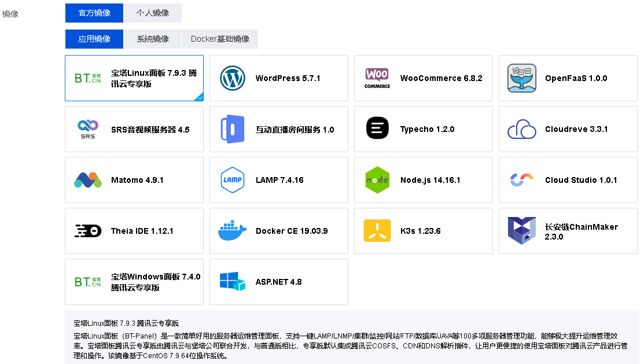Click the Cloudreve cloud icon
Image resolution: width=644 pixels, height=364 pixels.
(521, 129)
